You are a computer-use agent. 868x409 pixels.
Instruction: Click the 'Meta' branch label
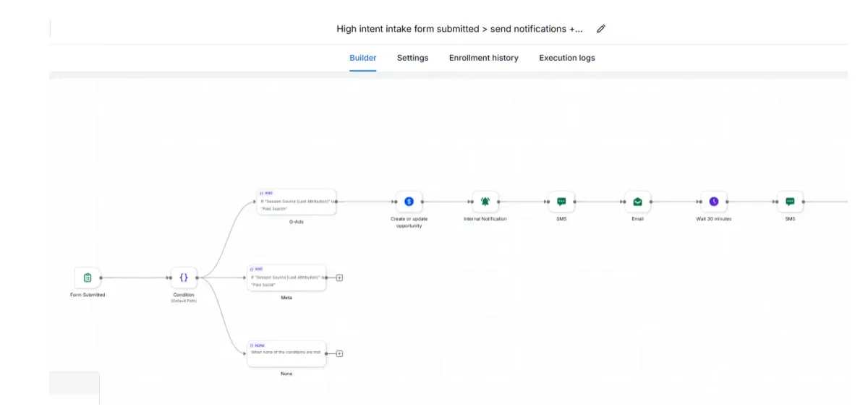tap(286, 298)
